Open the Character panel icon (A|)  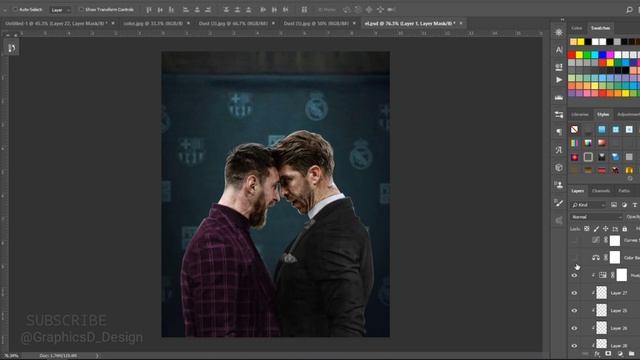[559, 49]
